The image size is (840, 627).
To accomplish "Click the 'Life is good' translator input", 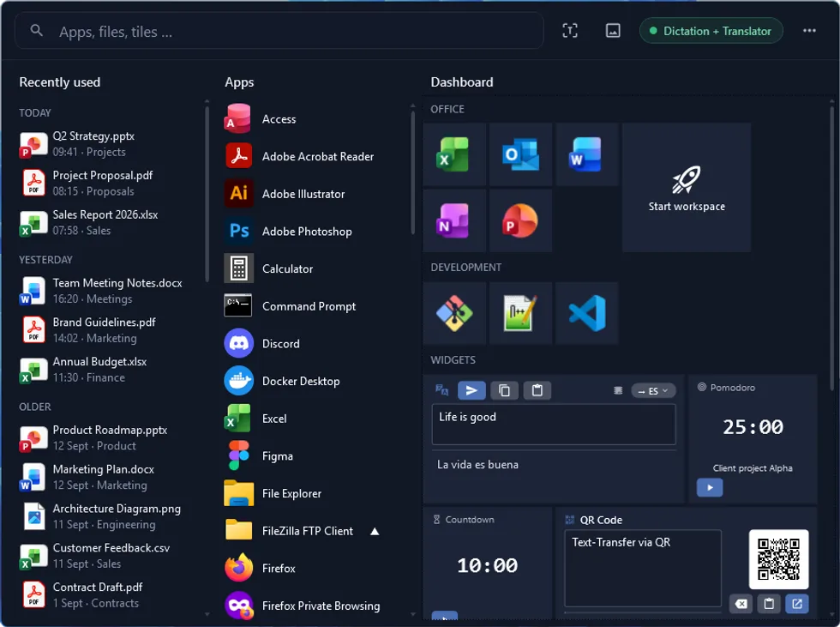I will coord(554,425).
